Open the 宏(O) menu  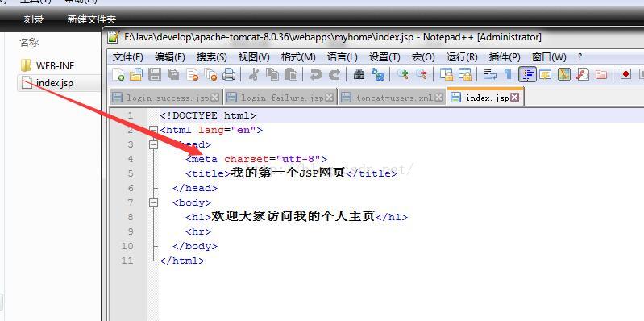(x=423, y=57)
